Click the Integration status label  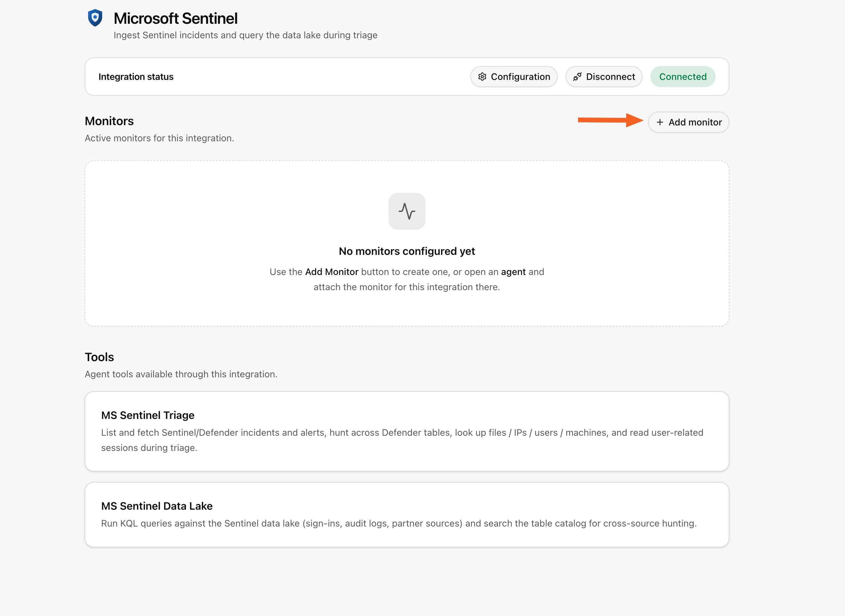coord(136,77)
